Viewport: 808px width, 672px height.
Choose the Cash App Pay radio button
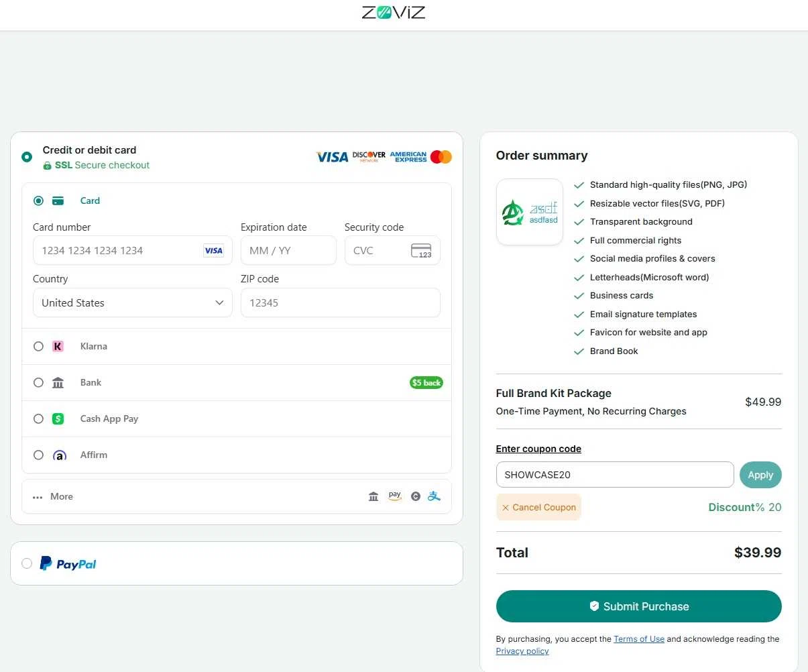(38, 419)
